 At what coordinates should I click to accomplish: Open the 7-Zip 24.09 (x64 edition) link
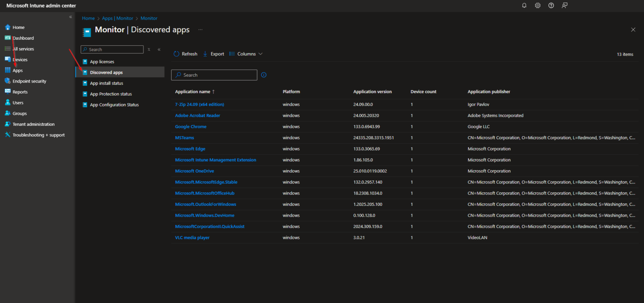tap(200, 104)
